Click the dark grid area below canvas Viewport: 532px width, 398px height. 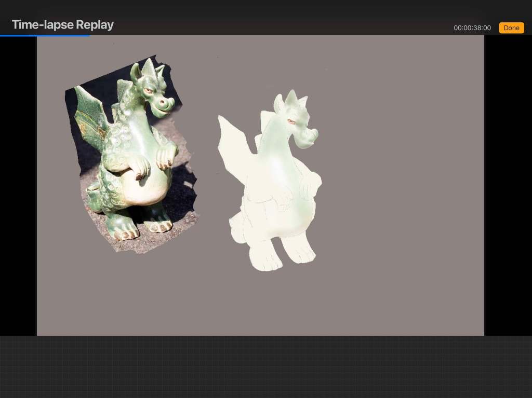[x=266, y=367]
